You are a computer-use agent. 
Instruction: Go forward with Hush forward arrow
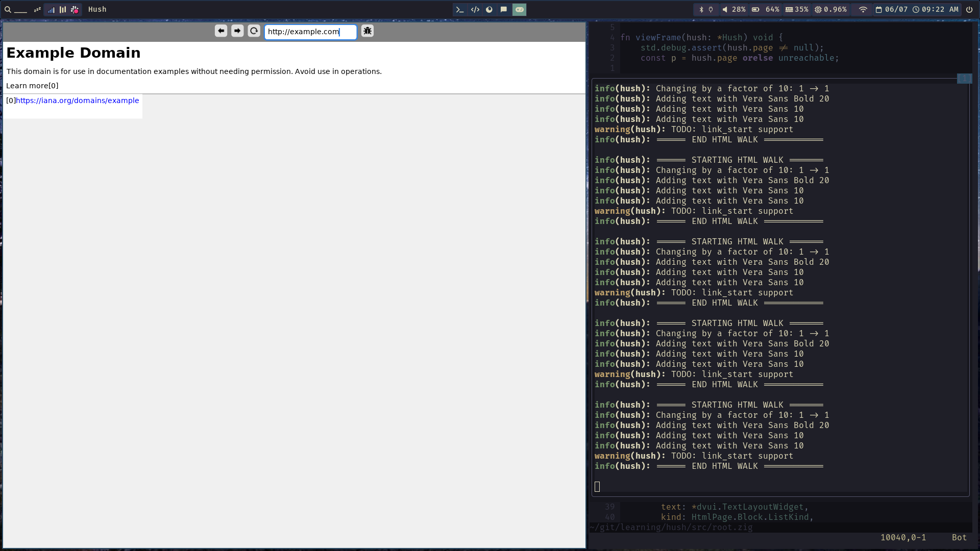(x=237, y=31)
